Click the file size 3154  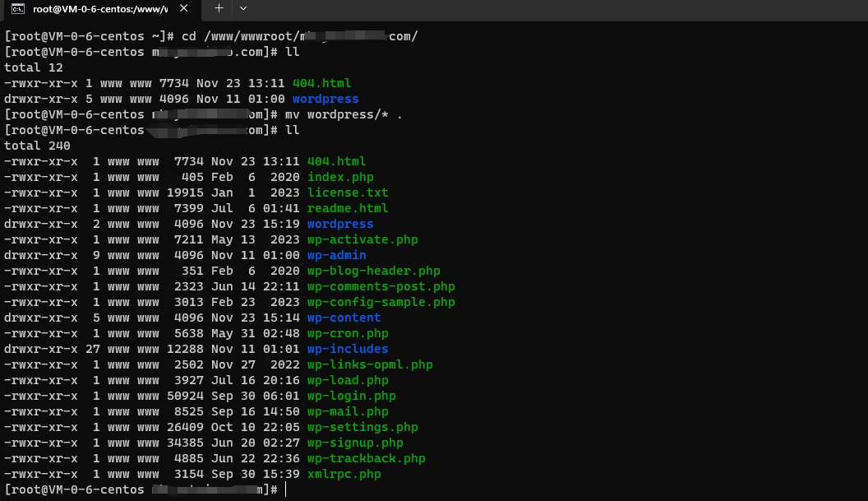(189, 475)
